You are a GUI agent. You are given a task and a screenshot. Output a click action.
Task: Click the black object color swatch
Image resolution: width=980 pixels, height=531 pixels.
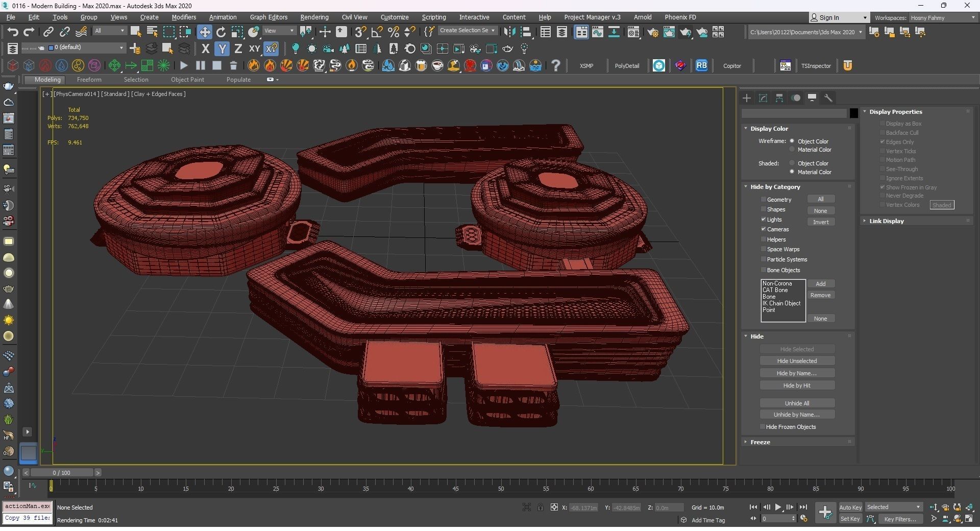(x=853, y=113)
